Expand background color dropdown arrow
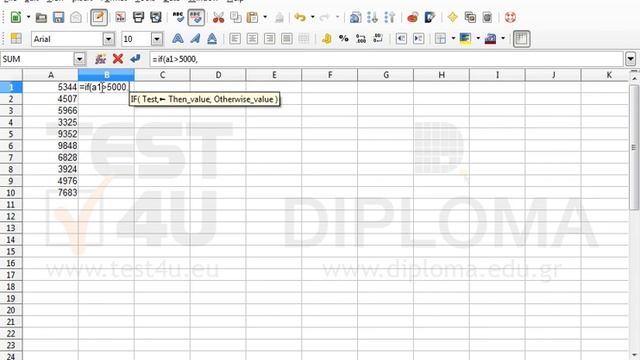Viewport: 640px width, 360px height. pyautogui.click(x=478, y=39)
